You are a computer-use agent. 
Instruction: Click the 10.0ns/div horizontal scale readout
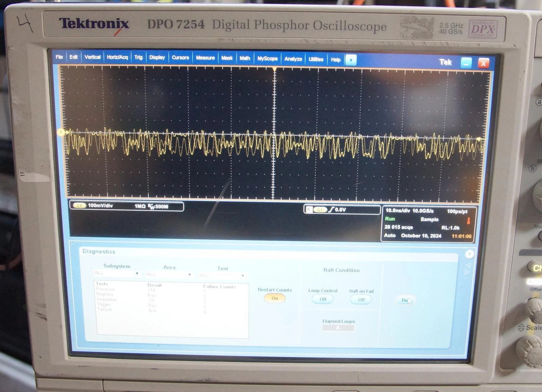pyautogui.click(x=397, y=211)
